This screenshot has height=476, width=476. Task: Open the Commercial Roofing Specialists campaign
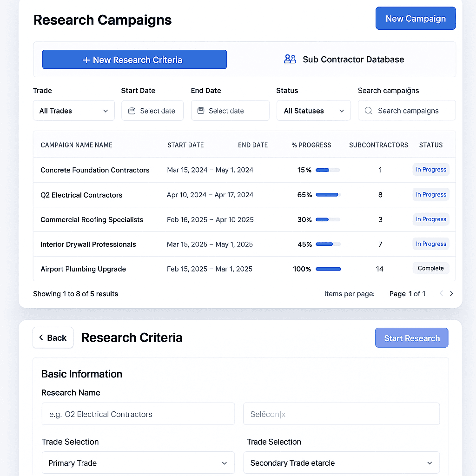[x=92, y=219]
